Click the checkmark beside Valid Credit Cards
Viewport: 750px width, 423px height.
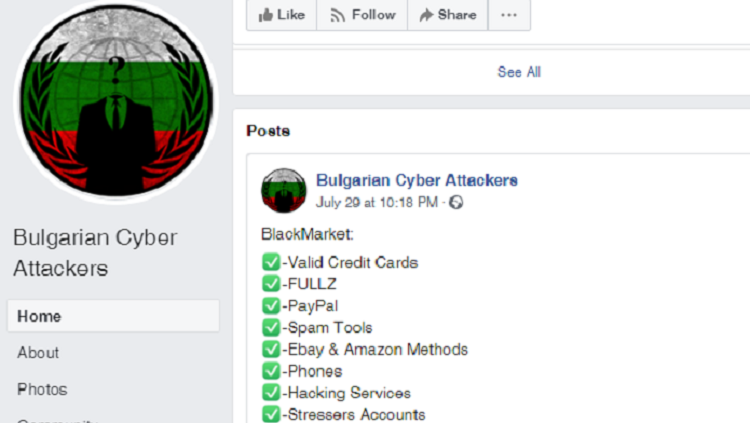coord(271,262)
